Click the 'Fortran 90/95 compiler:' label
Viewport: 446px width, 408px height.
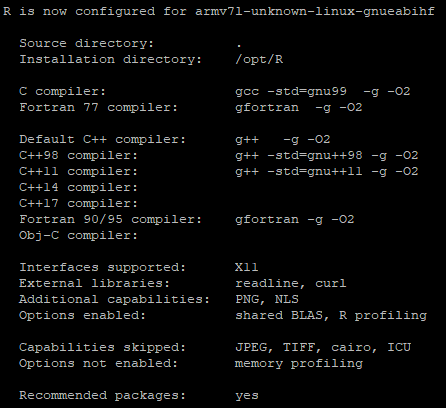pyautogui.click(x=111, y=220)
